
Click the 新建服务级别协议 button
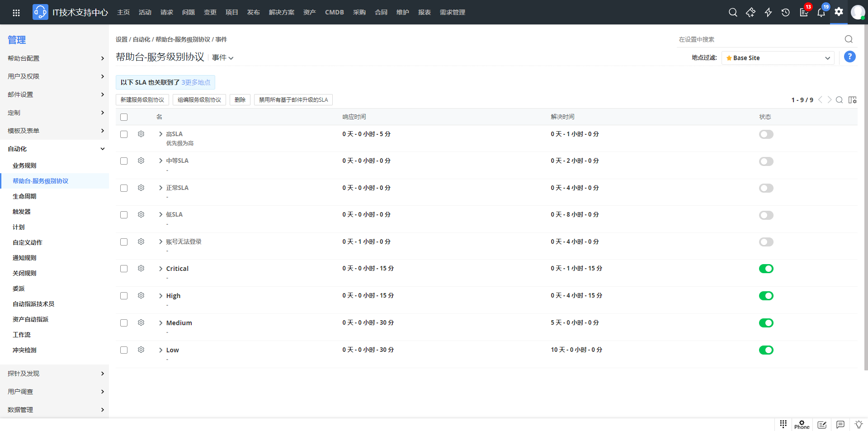142,100
